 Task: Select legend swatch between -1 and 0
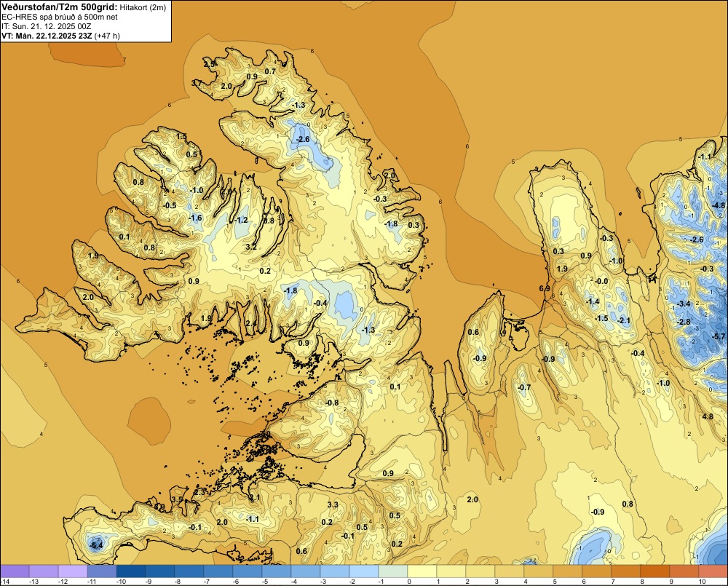393,571
